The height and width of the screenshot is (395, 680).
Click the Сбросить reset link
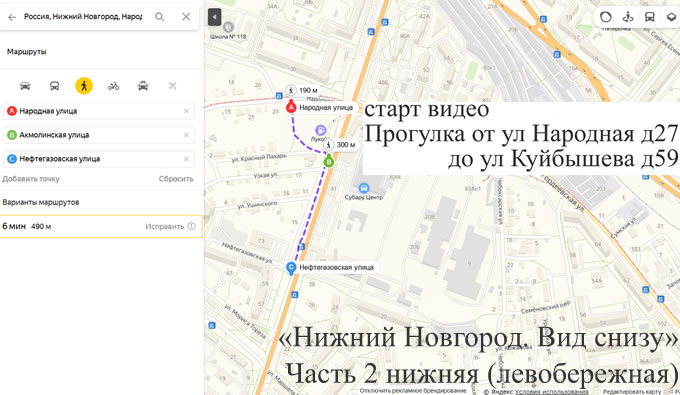(x=176, y=179)
